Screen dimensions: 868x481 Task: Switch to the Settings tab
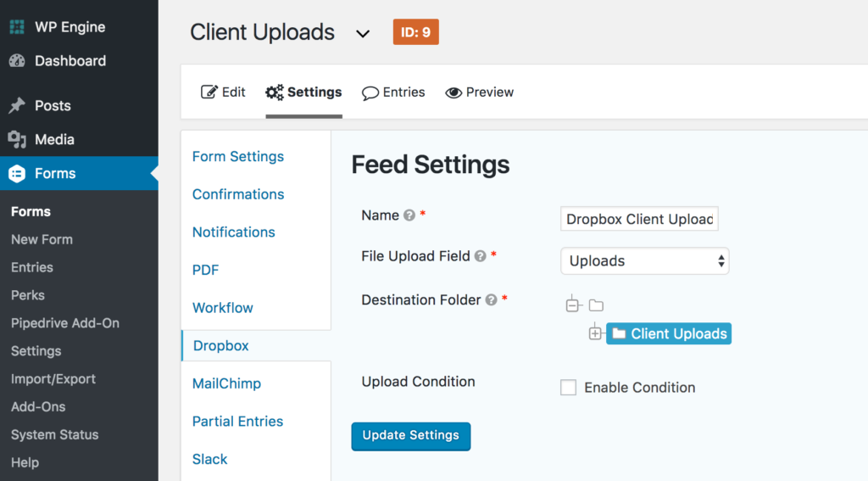point(304,92)
